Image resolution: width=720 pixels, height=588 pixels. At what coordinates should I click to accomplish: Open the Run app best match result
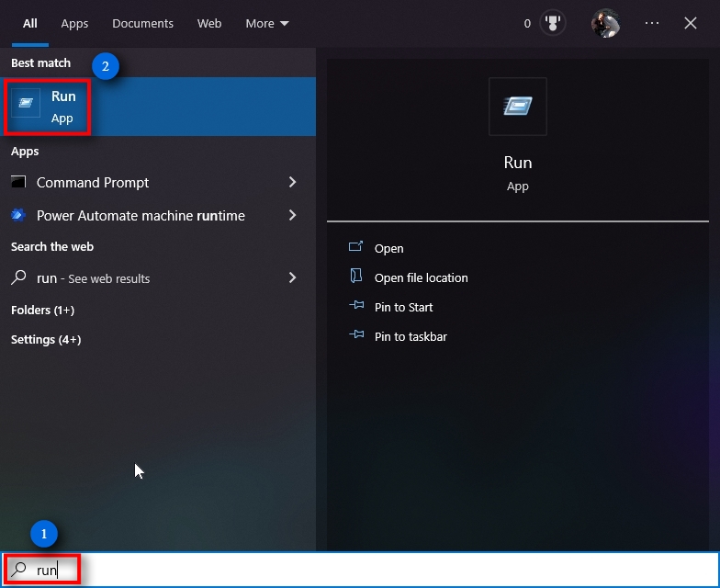coord(158,107)
